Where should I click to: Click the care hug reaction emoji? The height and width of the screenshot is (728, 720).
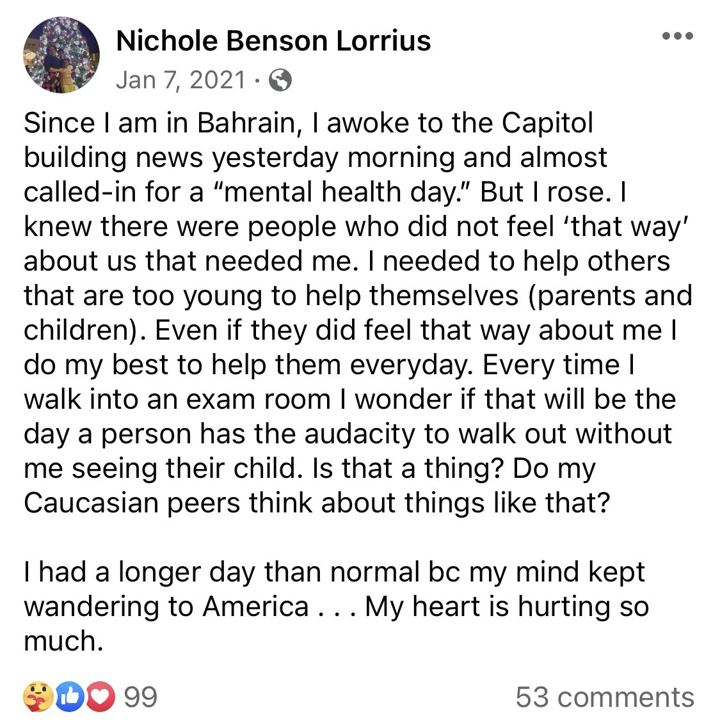point(37,697)
